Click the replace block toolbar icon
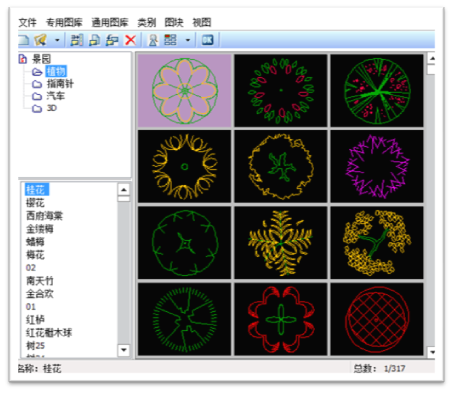Viewport: 453px width, 393px height. click(x=112, y=40)
